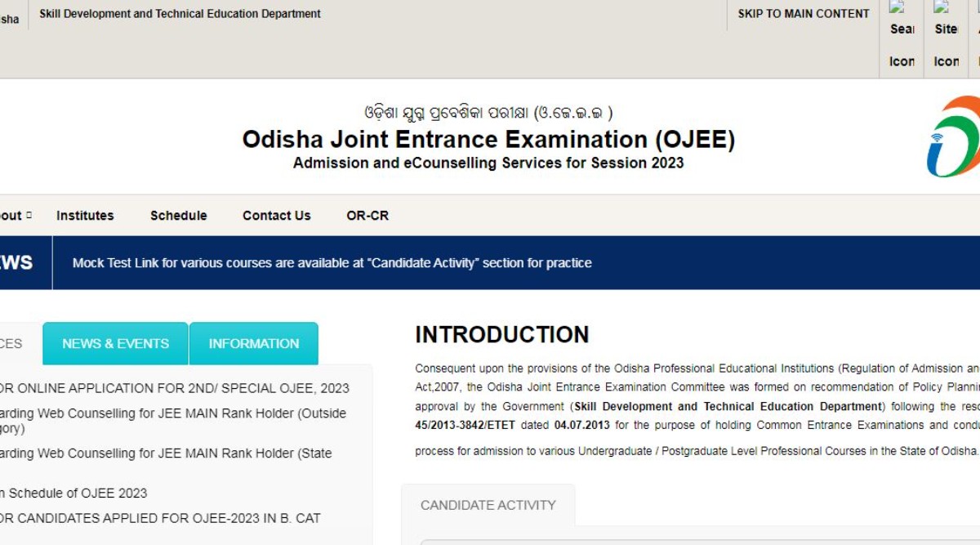980x545 pixels.
Task: Click the Site icon in the top bar
Action: click(x=946, y=34)
